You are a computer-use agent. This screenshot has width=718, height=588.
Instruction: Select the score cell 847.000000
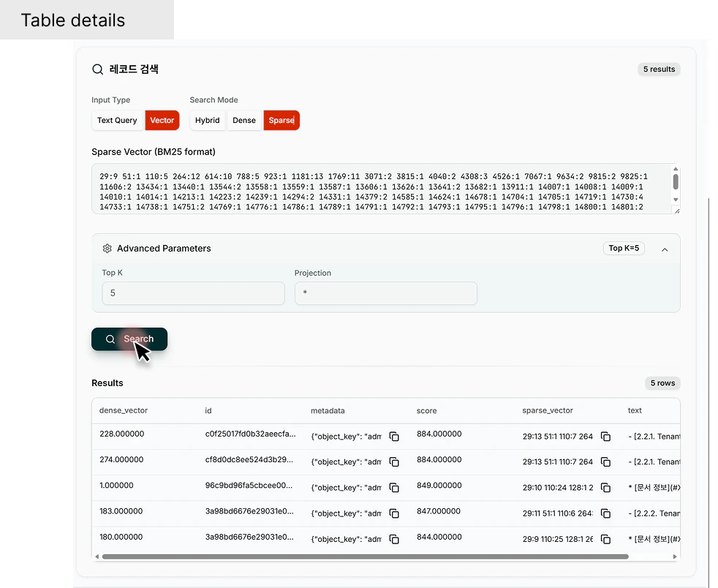439,511
